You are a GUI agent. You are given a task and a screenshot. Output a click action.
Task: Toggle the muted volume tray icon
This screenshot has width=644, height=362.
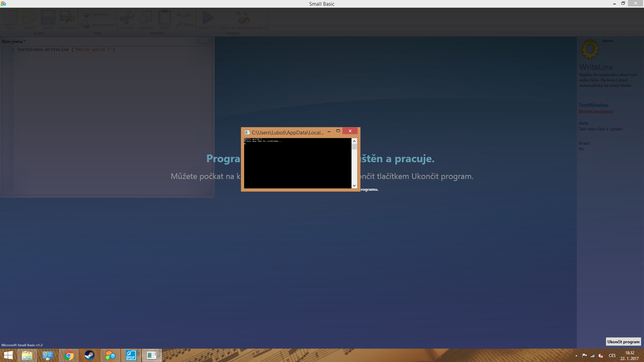[601, 356]
